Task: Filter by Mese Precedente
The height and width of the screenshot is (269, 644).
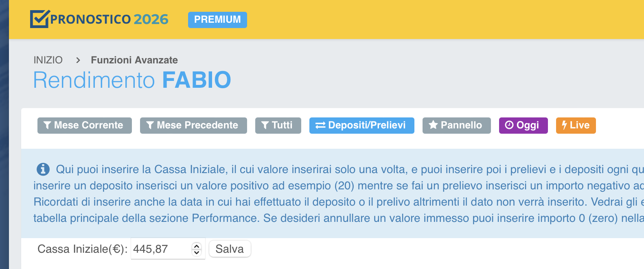Action: point(193,125)
